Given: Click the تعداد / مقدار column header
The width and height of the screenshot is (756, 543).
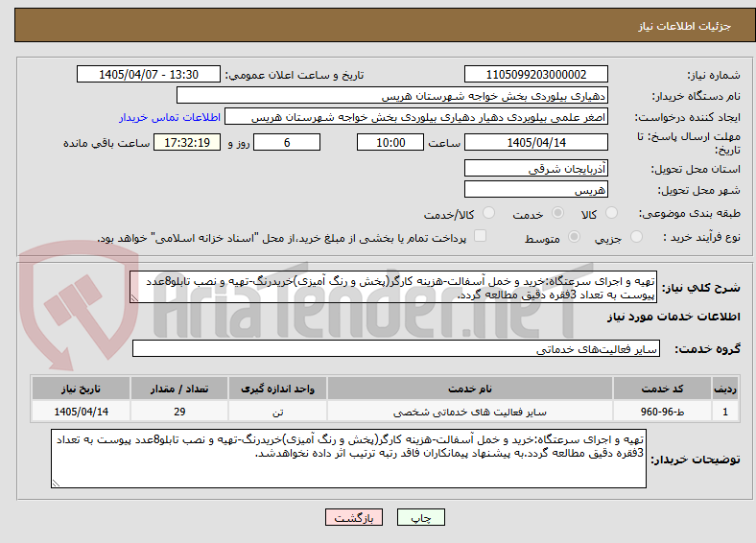Looking at the screenshot, I should point(179,389).
